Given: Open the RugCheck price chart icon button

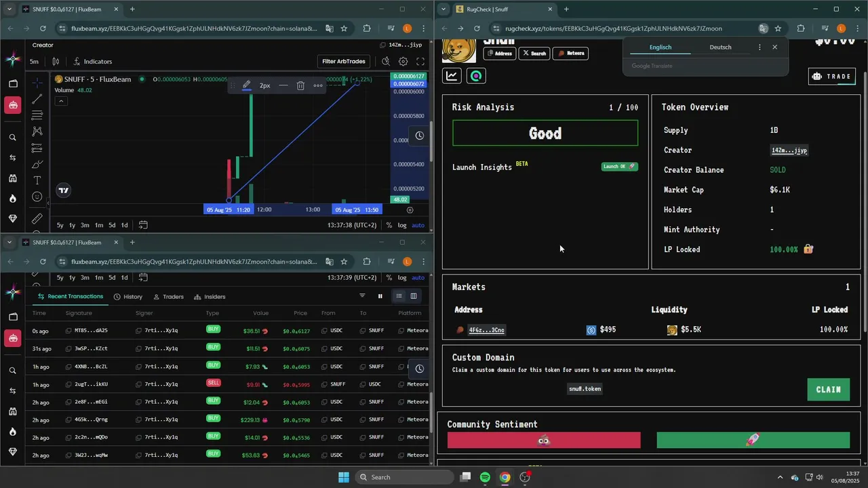Looking at the screenshot, I should (452, 76).
